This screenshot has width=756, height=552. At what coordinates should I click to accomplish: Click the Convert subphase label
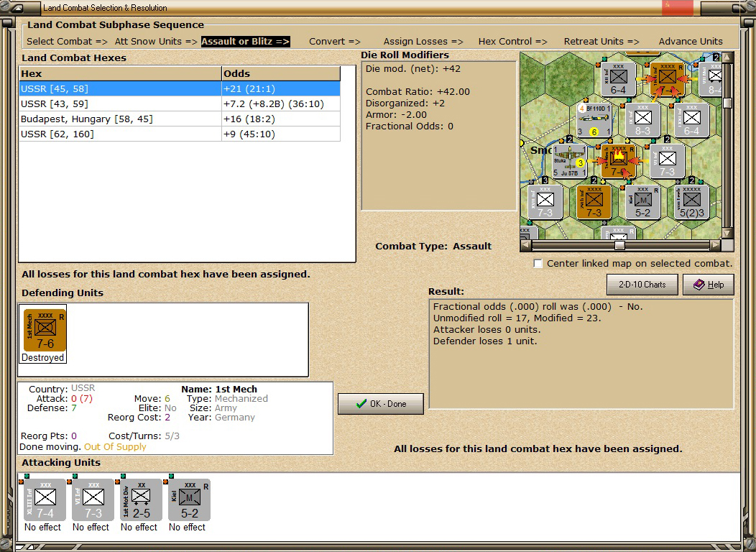[335, 42]
